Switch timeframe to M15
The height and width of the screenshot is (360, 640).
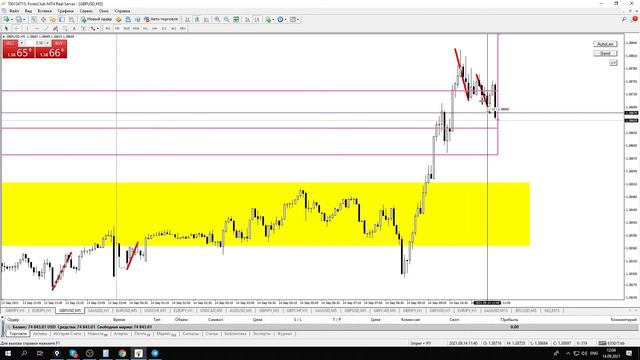pos(127,28)
